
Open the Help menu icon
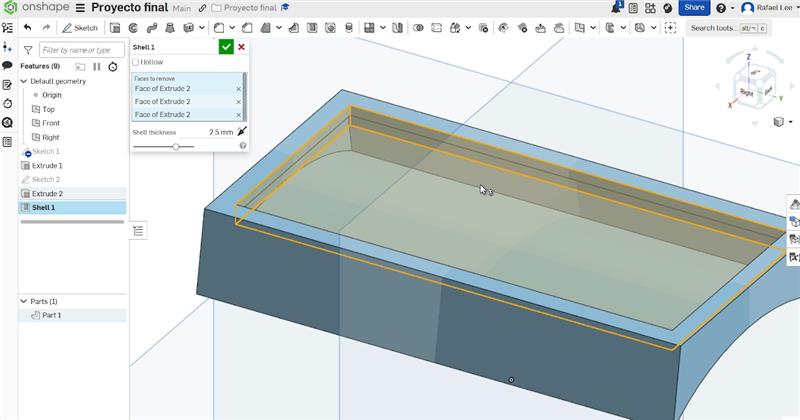(x=721, y=8)
